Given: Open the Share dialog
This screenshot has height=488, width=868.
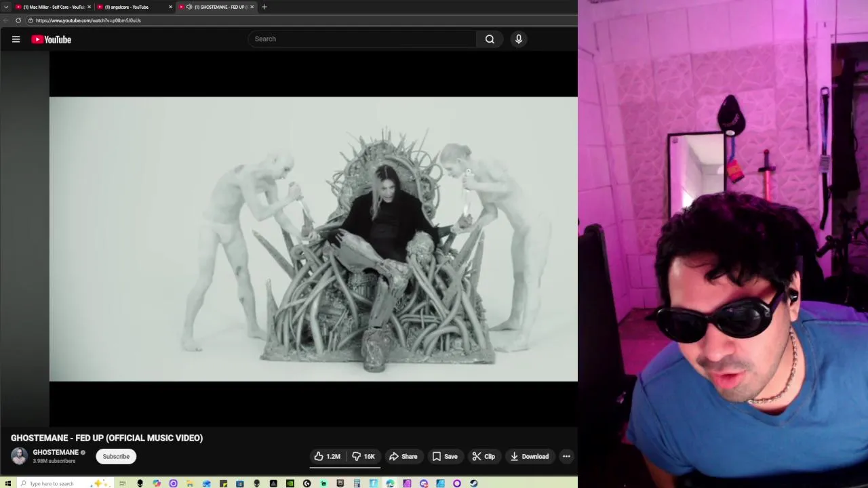Looking at the screenshot, I should pyautogui.click(x=403, y=456).
